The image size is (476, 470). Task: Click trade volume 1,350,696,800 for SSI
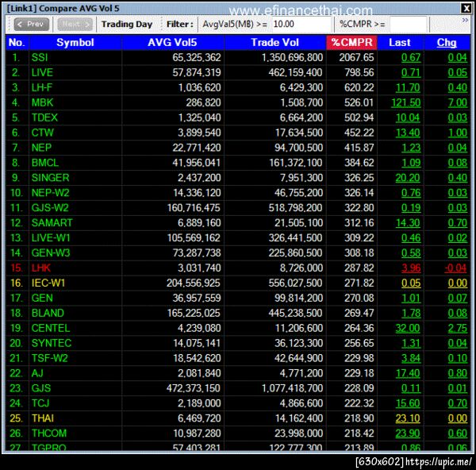click(292, 58)
